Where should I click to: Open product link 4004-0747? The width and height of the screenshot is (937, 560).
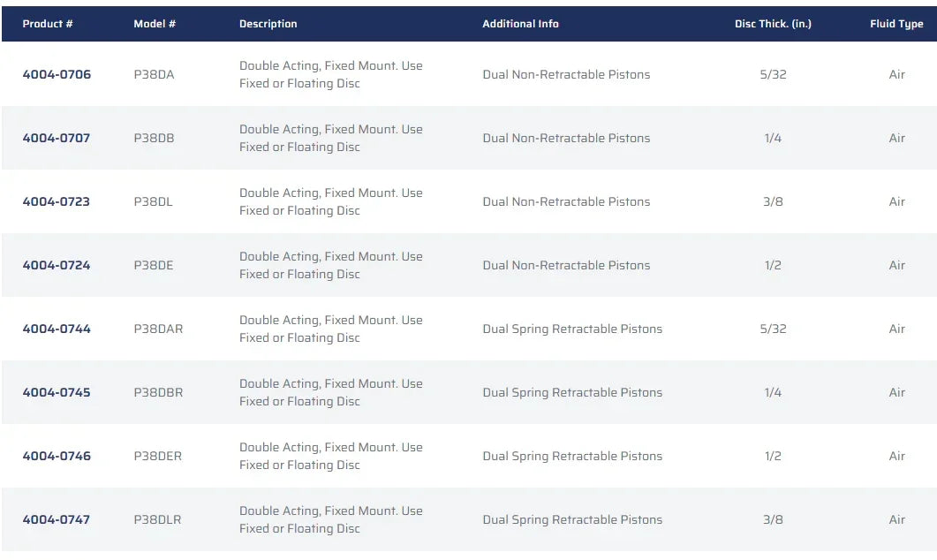point(57,519)
